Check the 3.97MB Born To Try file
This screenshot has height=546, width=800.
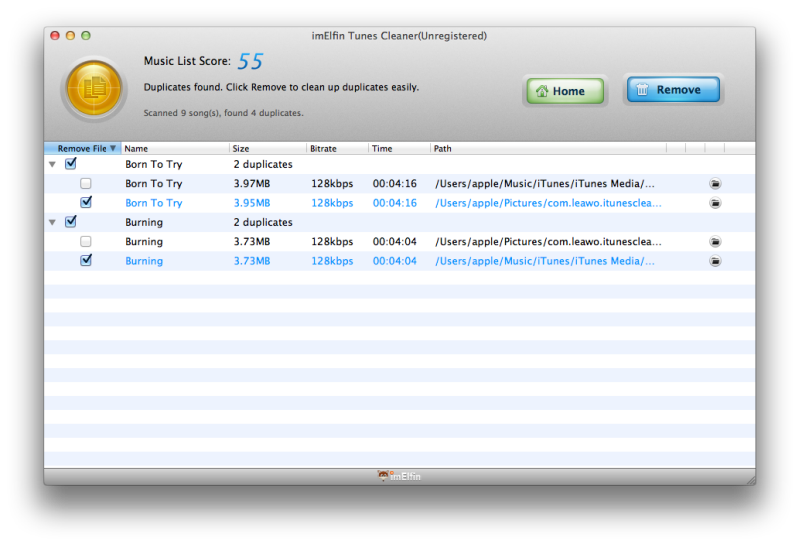coord(86,183)
